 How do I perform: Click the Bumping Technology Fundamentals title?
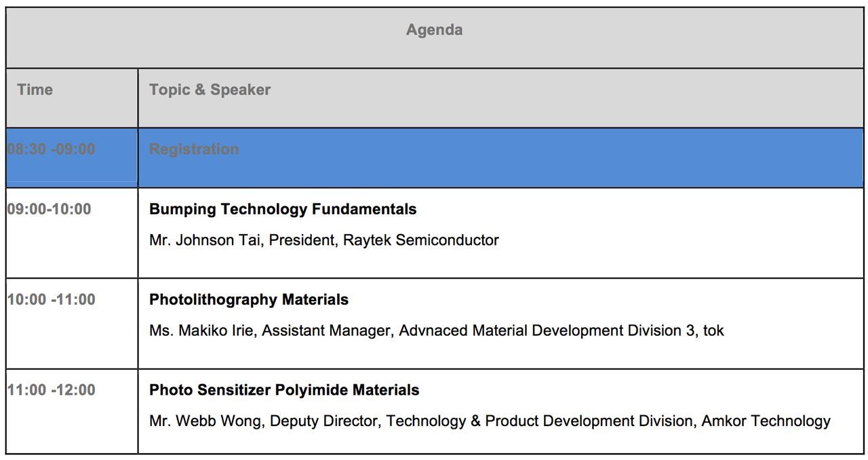tap(283, 209)
